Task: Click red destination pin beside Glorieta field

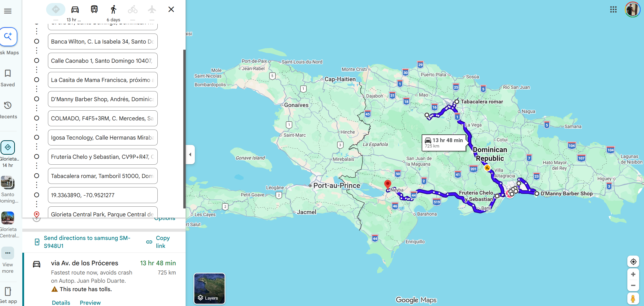Action: (37, 214)
